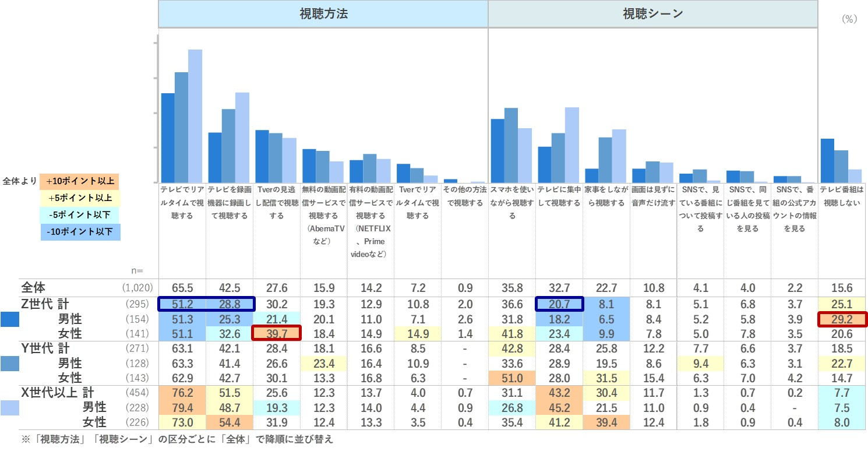
Task: Select the red-outlined 39.7 cell
Action: (x=276, y=333)
